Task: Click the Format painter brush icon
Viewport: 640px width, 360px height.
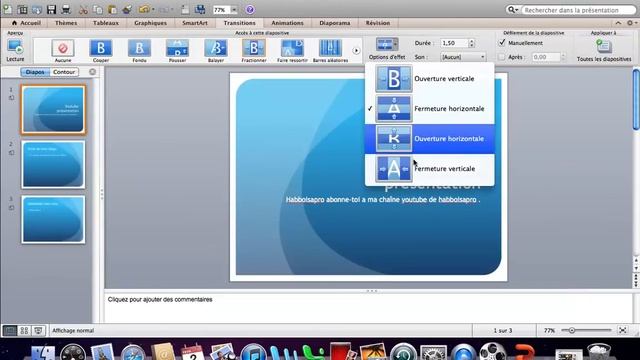Action: pos(127,9)
